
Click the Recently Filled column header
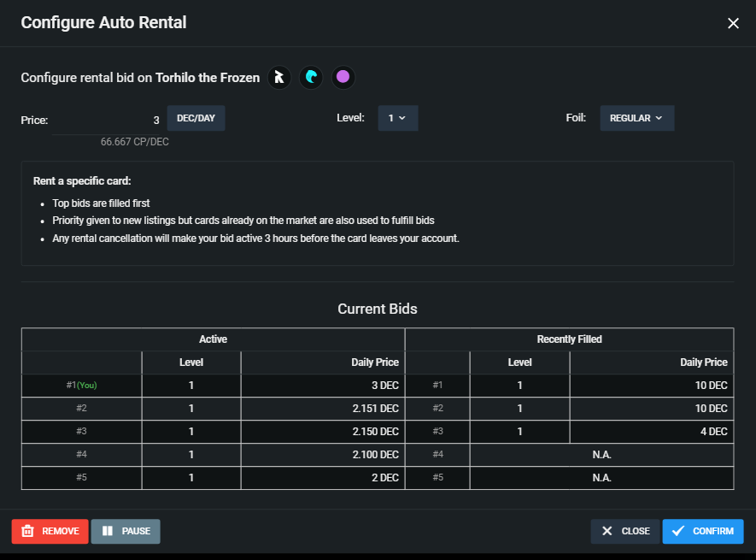click(570, 339)
